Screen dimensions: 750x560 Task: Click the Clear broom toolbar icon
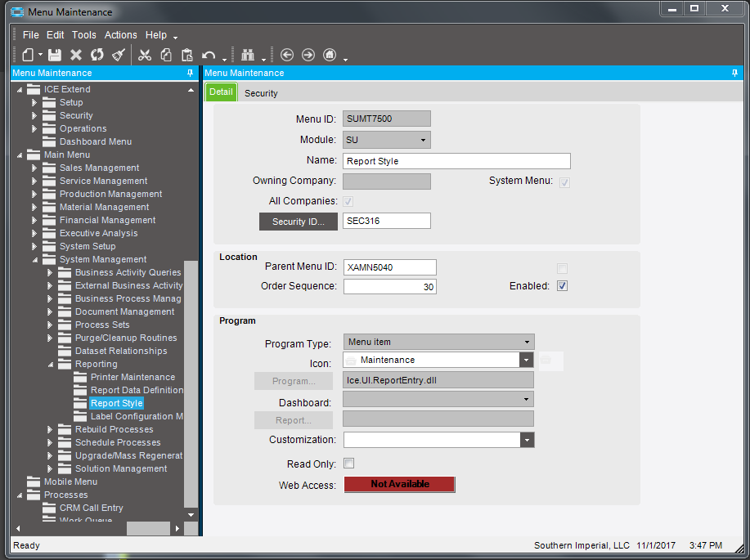tap(118, 55)
